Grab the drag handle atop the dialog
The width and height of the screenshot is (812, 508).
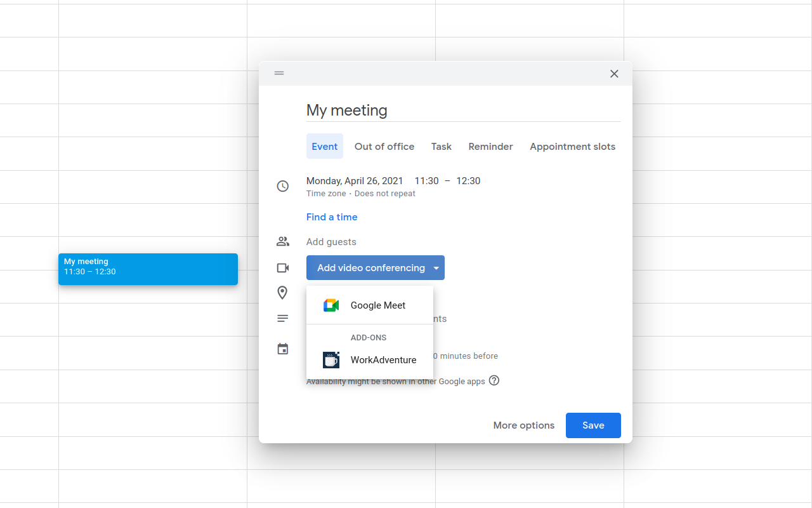point(279,73)
